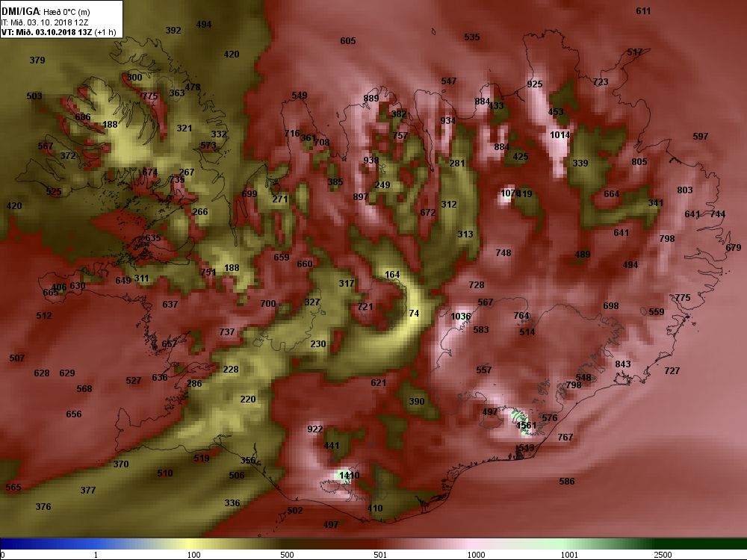Click the 'VT: Mið. 03.10.2018 13Z (+1 h)' line
This screenshot has height=560, width=747.
pos(58,32)
